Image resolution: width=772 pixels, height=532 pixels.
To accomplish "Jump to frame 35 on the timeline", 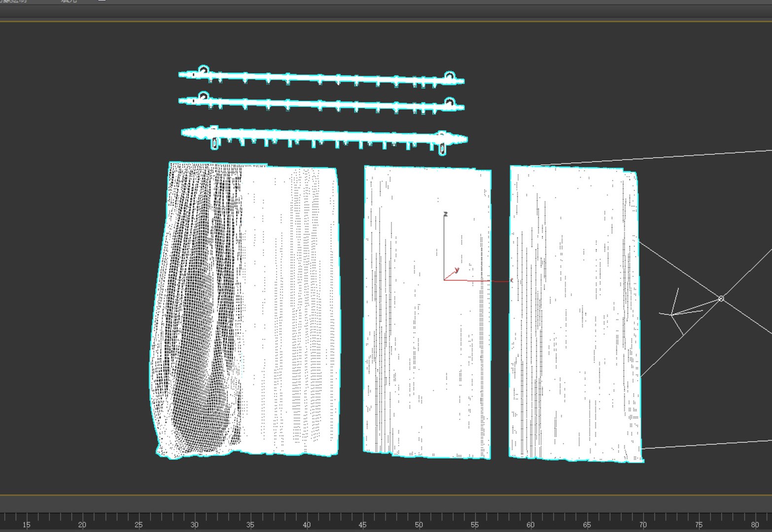I will [250, 525].
